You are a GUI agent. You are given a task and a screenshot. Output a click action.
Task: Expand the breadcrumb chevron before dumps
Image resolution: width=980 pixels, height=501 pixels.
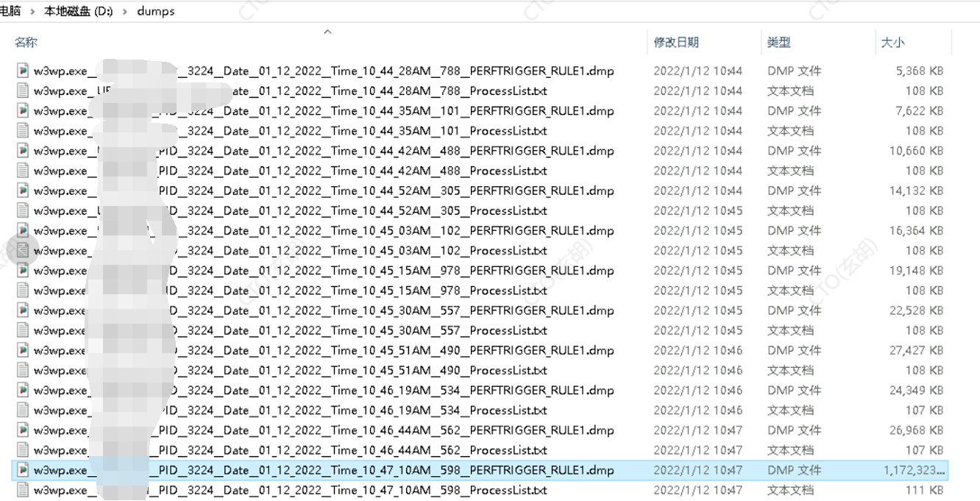(125, 12)
